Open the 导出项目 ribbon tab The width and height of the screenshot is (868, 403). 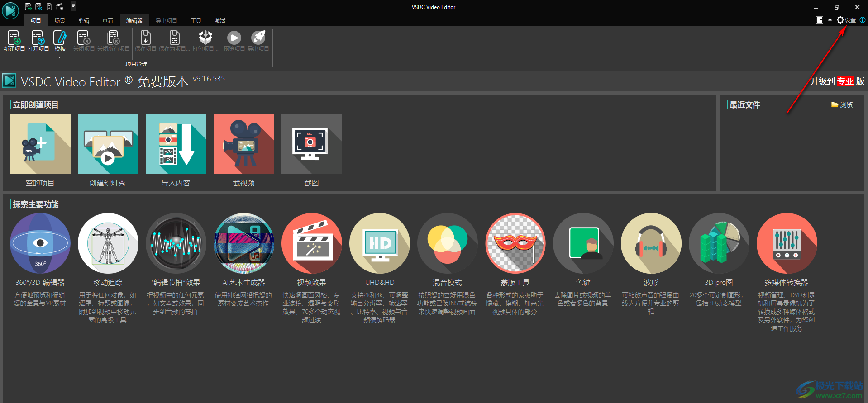click(167, 20)
